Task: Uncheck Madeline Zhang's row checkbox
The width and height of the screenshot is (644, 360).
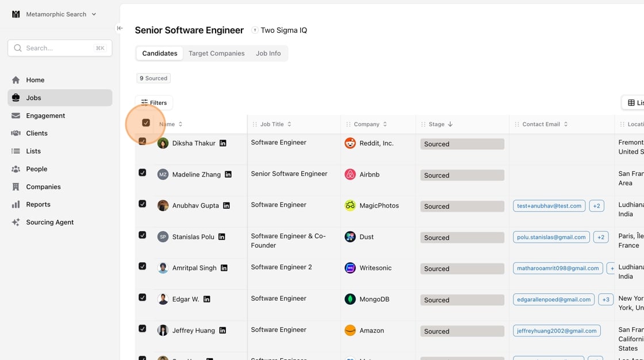Action: pyautogui.click(x=142, y=173)
